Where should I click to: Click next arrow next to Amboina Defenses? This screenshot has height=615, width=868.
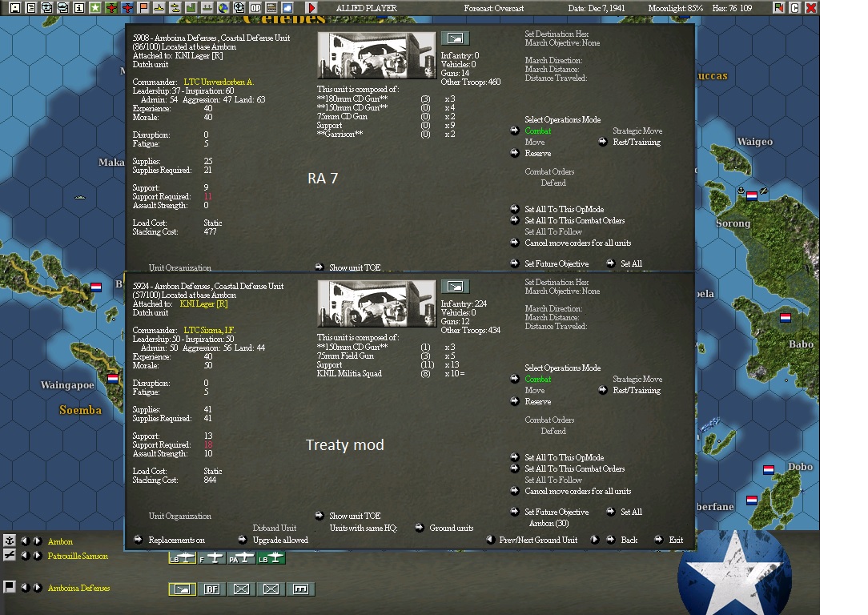(37, 587)
